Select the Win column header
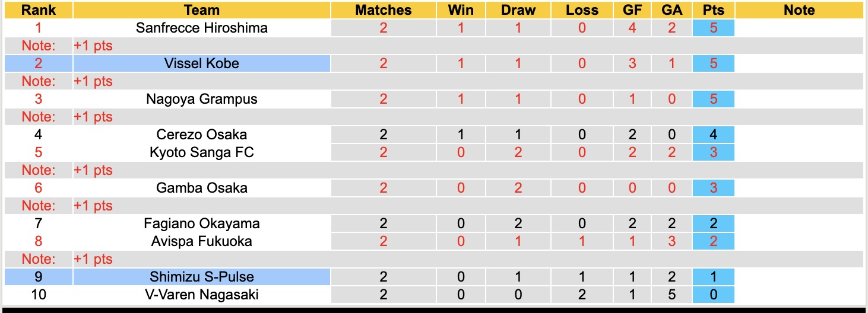 click(461, 10)
